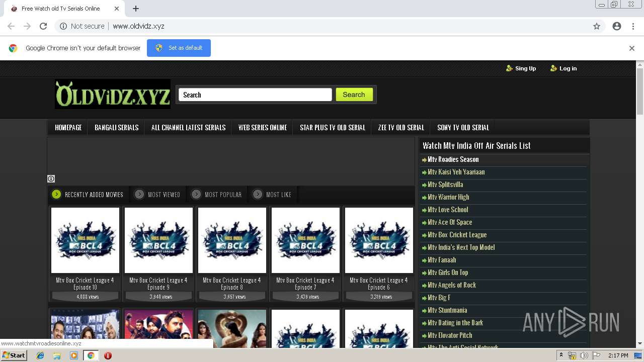
Task: Open Mtv Girls On Top link
Action: click(x=448, y=273)
